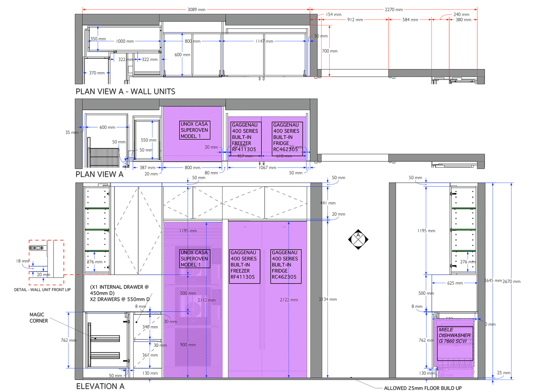The width and height of the screenshot is (549, 392).
Task: Select the MIELE DISHWASHER G 7660 SCVI label
Action: pos(454,335)
